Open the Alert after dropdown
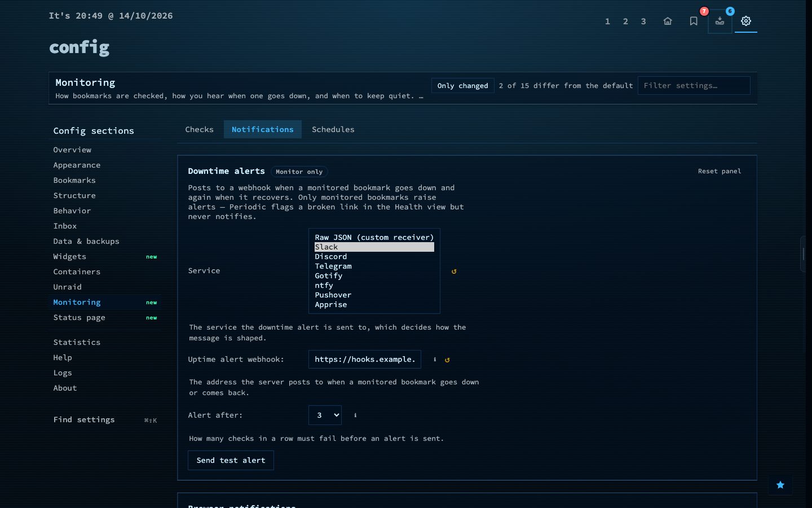The width and height of the screenshot is (812, 508). [x=325, y=415]
